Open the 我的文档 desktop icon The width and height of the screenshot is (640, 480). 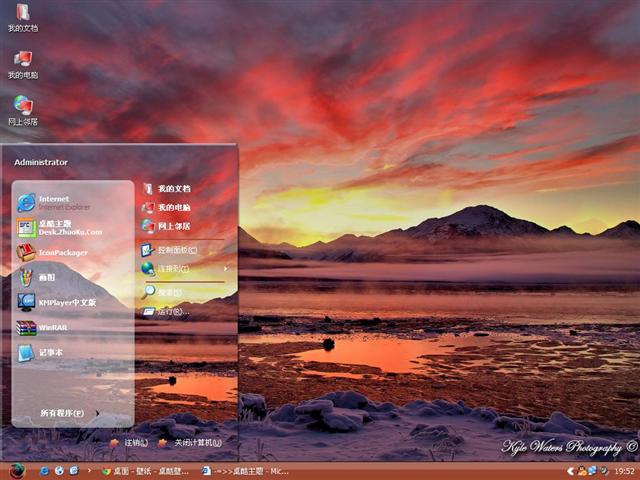23,18
